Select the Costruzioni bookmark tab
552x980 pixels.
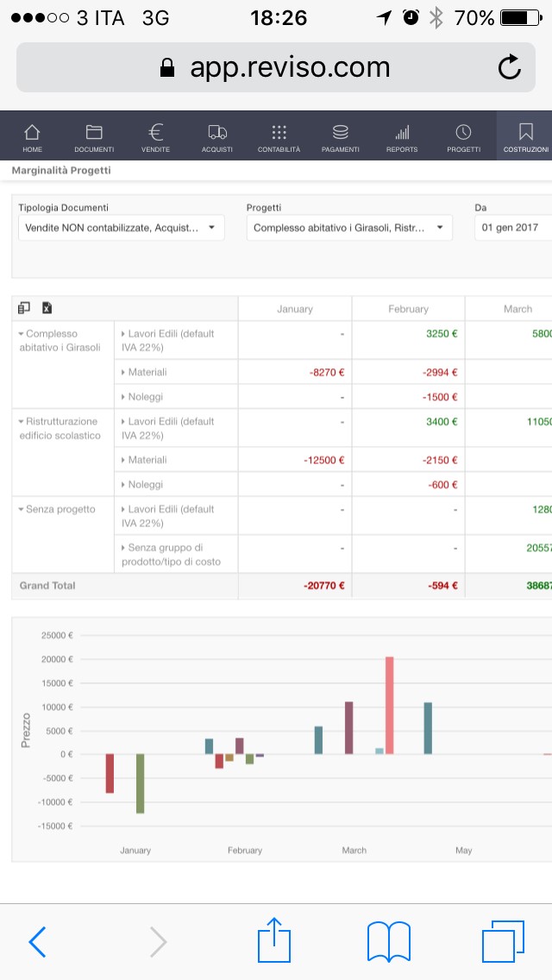click(x=525, y=137)
